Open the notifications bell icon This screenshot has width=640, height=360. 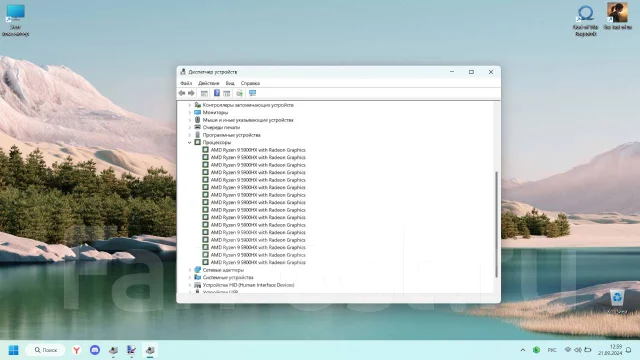click(x=629, y=350)
